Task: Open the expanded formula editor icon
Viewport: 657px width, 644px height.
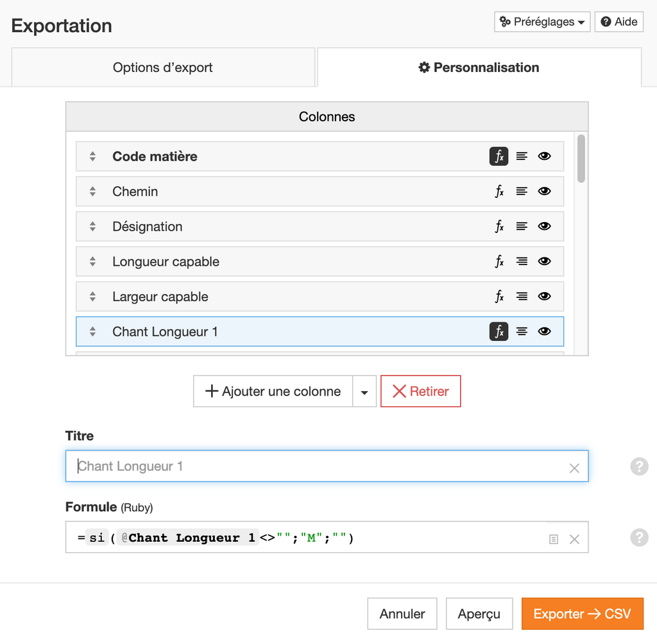Action: coord(554,539)
